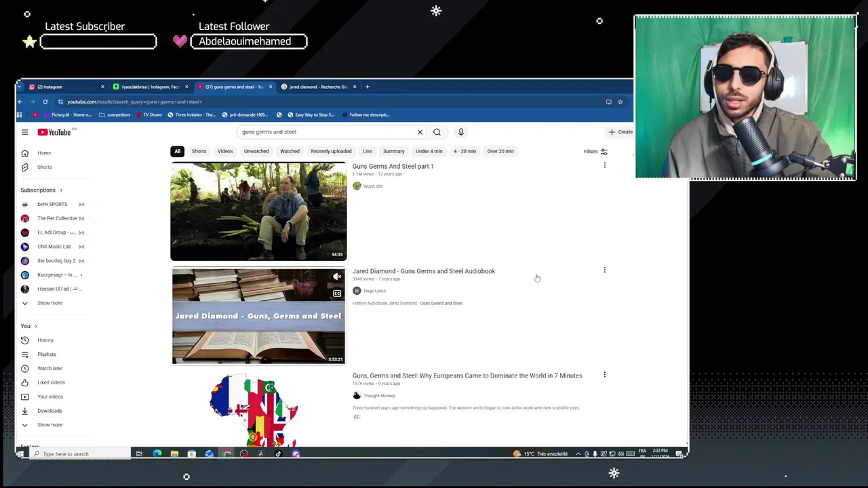
Task: Bookmark this page with the star
Action: pyautogui.click(x=620, y=102)
